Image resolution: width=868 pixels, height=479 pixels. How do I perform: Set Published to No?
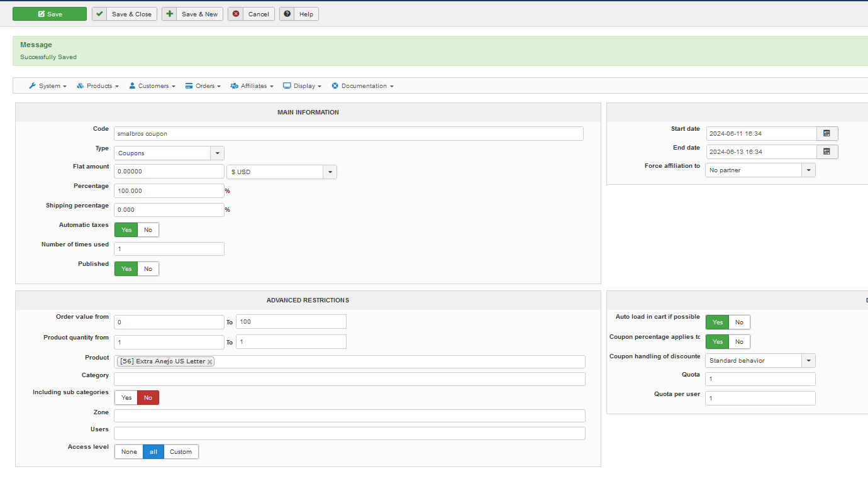click(148, 268)
